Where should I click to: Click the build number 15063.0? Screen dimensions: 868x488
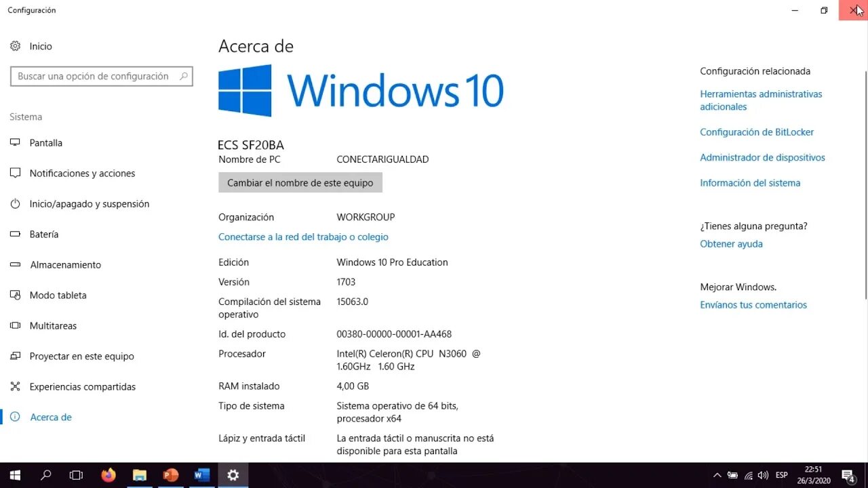pyautogui.click(x=352, y=302)
